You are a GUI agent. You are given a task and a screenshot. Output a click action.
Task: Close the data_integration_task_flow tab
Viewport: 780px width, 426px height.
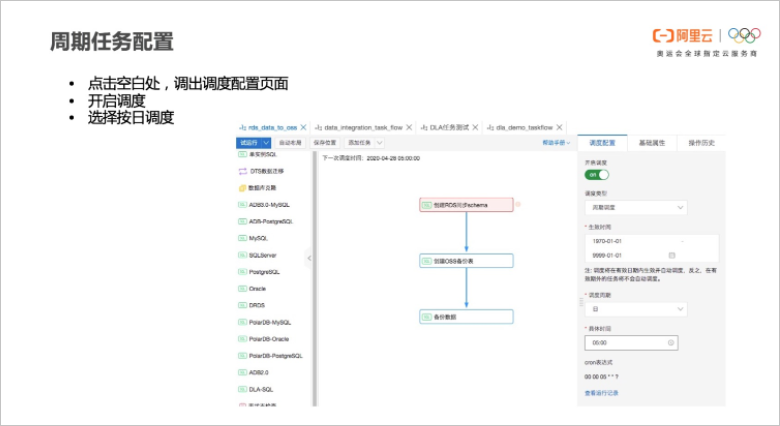pos(409,127)
